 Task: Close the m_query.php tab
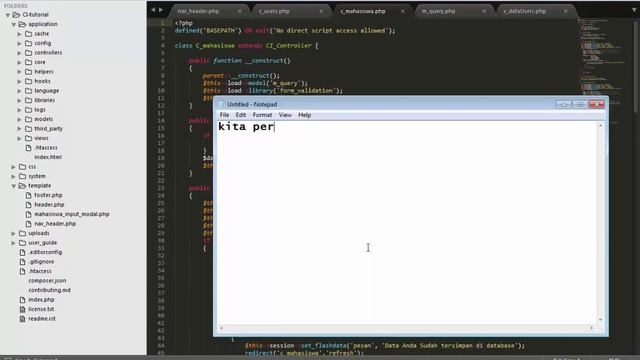484,11
